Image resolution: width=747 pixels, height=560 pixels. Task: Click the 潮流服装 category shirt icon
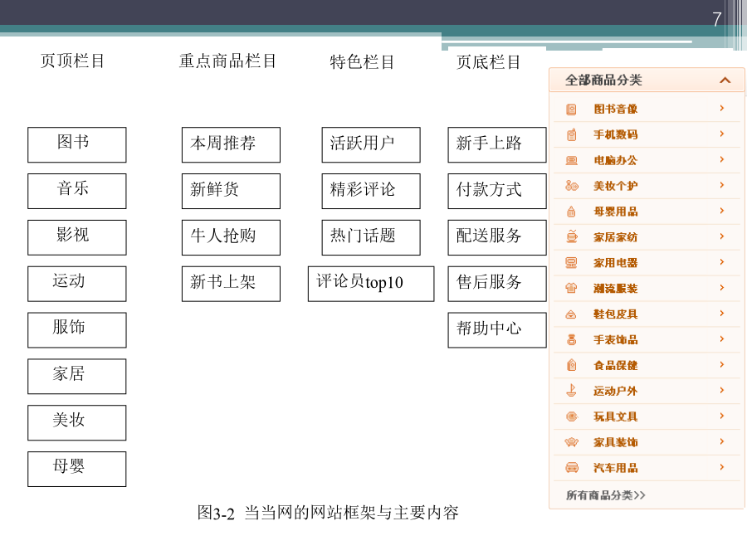pyautogui.click(x=571, y=288)
